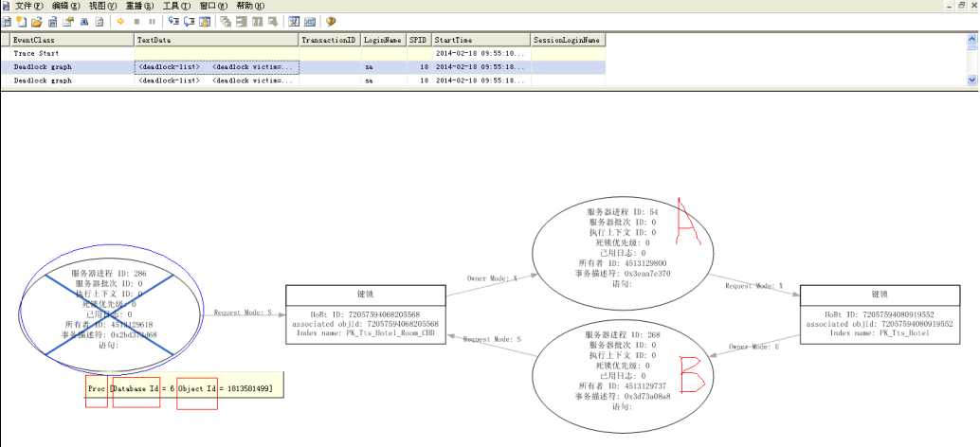
Task: Open a trace file with the folder icon
Action: tap(36, 21)
